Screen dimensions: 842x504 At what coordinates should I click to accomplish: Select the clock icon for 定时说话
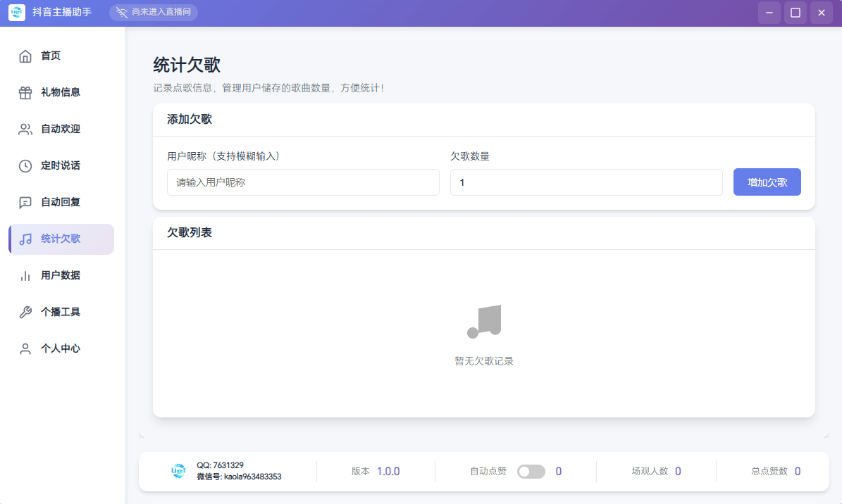point(25,165)
